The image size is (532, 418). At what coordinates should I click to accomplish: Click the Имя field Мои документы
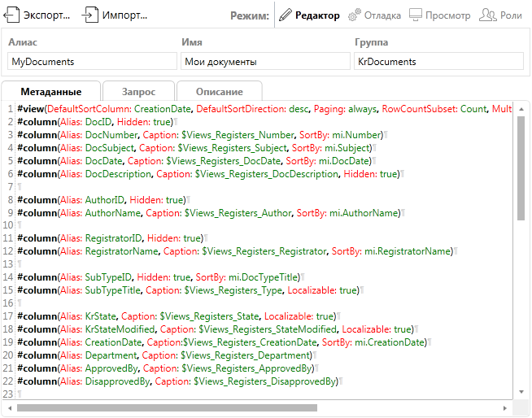click(265, 62)
